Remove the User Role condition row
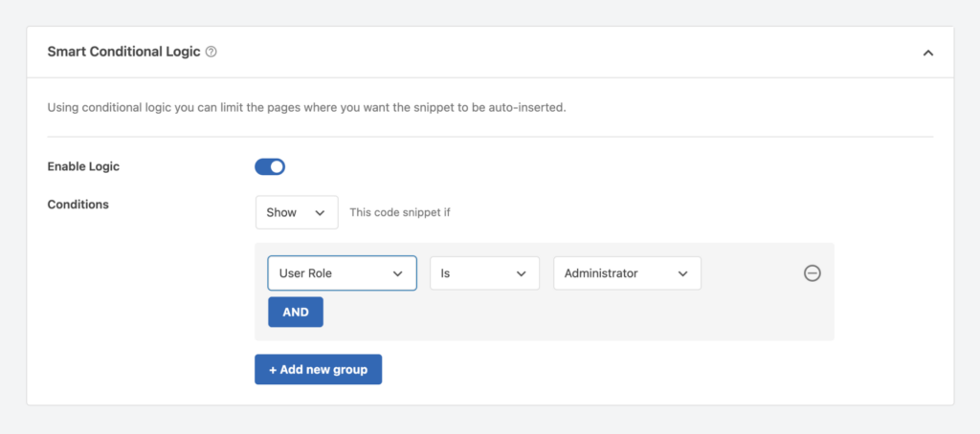The height and width of the screenshot is (434, 980). (x=812, y=273)
